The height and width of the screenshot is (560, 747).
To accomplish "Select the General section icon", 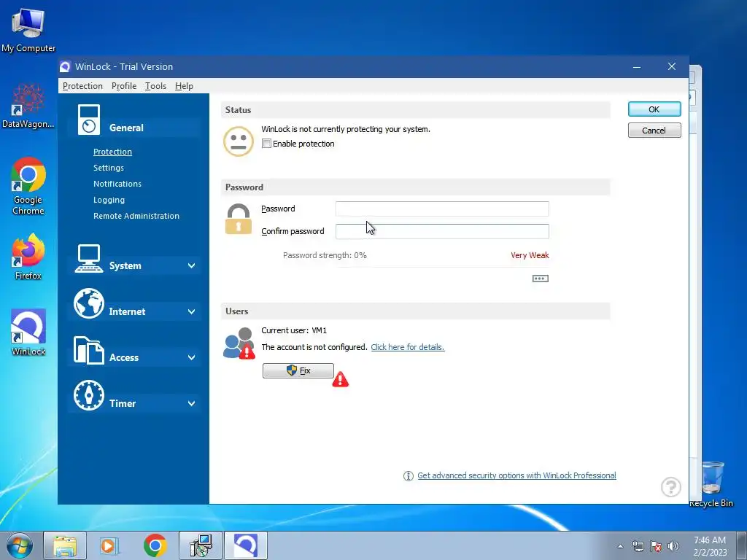I will [x=88, y=120].
